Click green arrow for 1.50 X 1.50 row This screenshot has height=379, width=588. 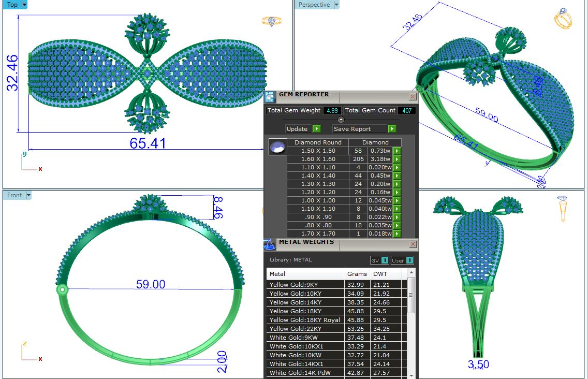click(397, 151)
